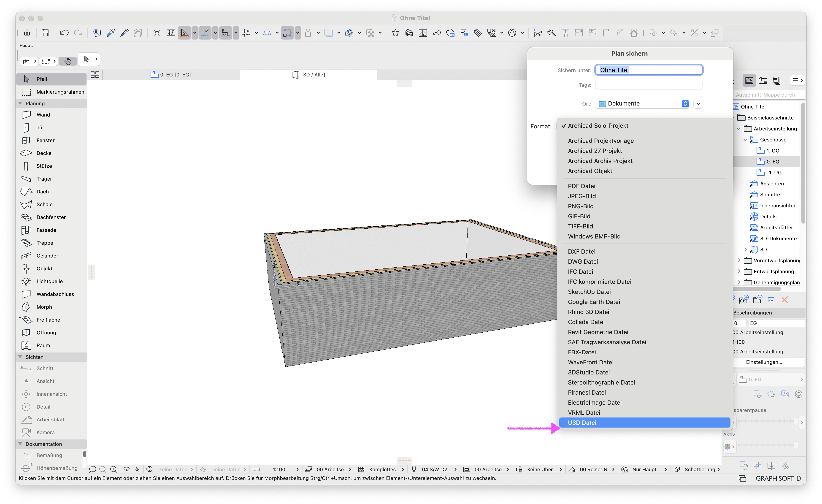Expand the 3D navigator tree node
822x504 pixels.
tap(745, 249)
